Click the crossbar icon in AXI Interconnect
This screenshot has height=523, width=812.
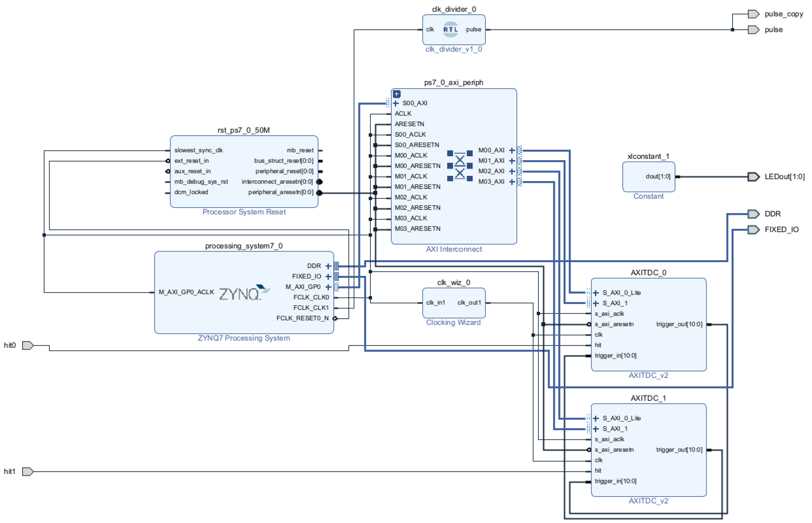point(460,166)
